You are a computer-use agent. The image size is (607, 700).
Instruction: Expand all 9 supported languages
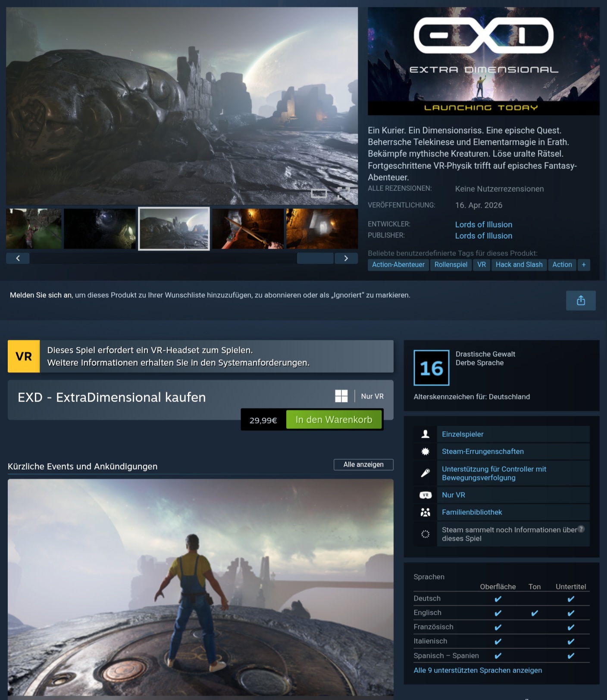coord(478,670)
